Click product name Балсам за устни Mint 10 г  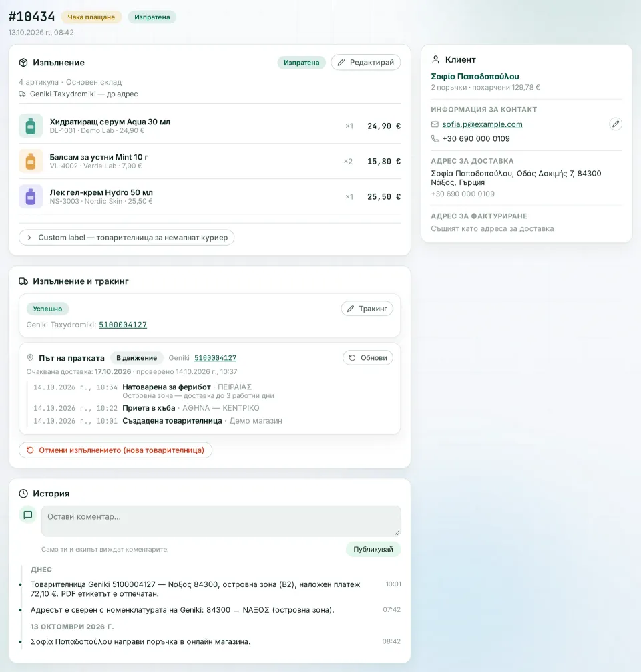click(x=99, y=157)
